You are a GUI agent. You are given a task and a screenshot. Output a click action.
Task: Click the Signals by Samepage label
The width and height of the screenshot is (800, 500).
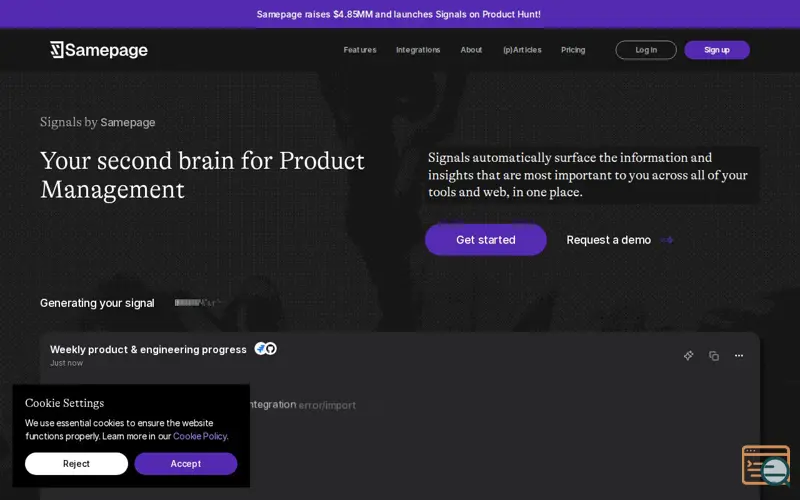[x=97, y=122]
